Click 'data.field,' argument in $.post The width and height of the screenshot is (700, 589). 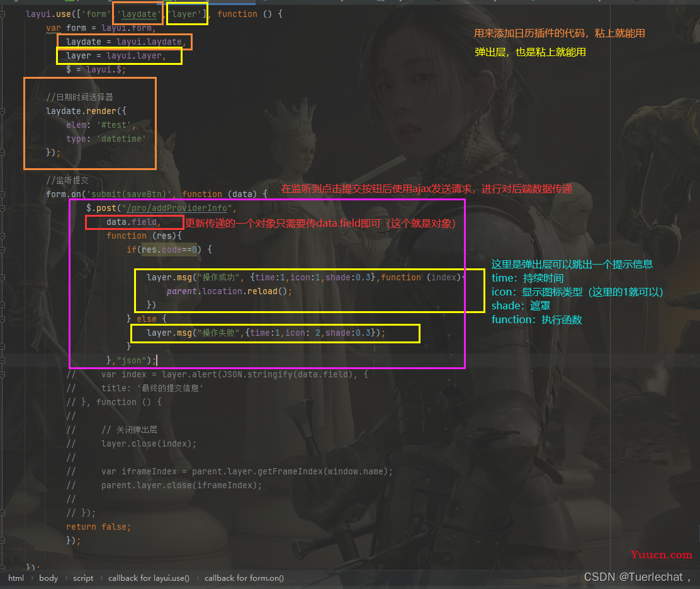click(x=133, y=222)
